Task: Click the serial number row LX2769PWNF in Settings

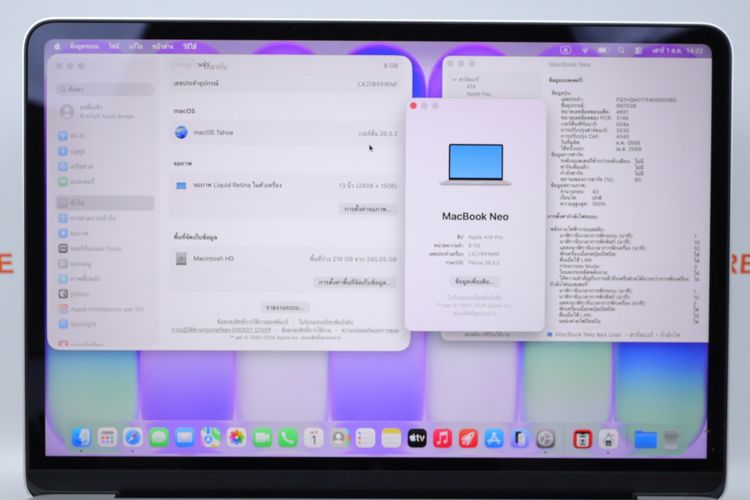Action: click(x=286, y=84)
